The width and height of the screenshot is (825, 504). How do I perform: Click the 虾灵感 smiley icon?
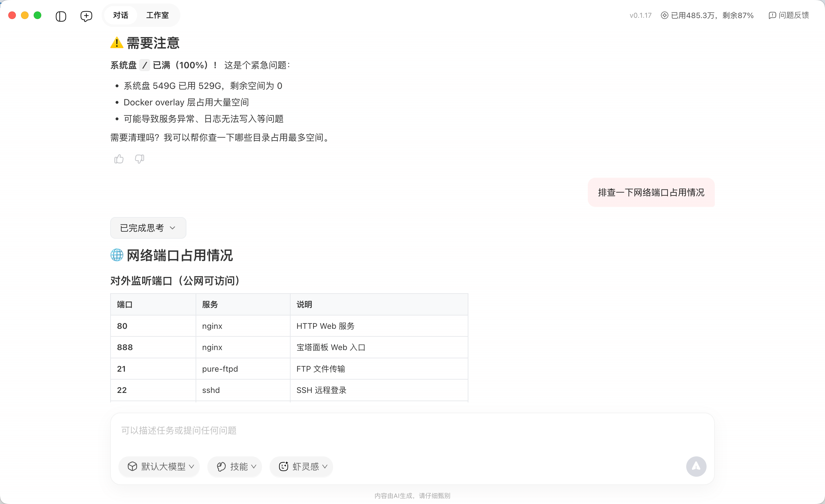pos(283,466)
